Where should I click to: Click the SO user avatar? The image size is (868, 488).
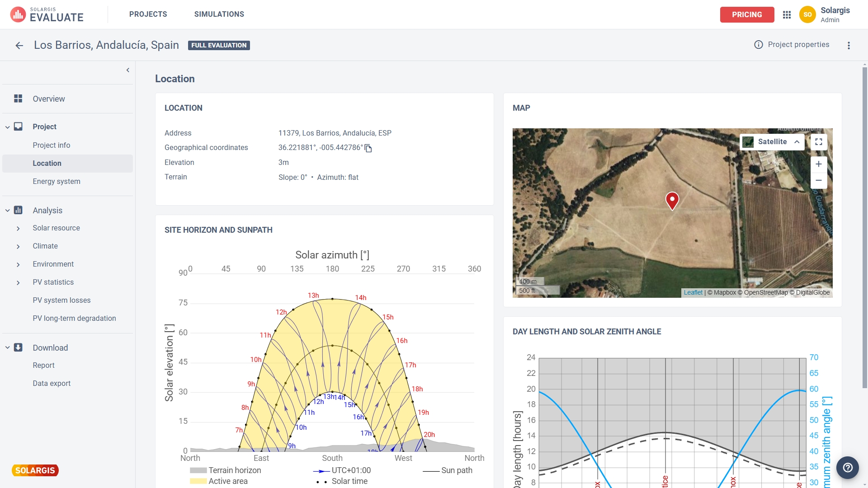807,14
